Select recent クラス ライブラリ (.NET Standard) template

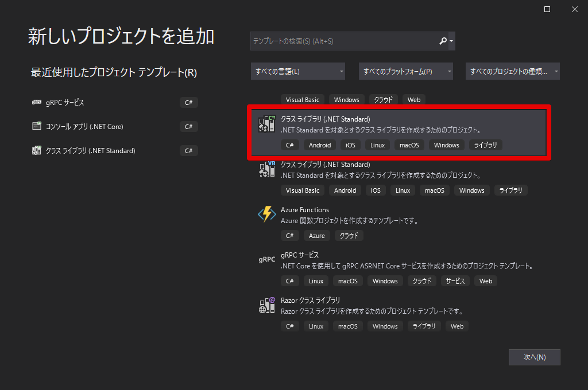click(x=115, y=151)
